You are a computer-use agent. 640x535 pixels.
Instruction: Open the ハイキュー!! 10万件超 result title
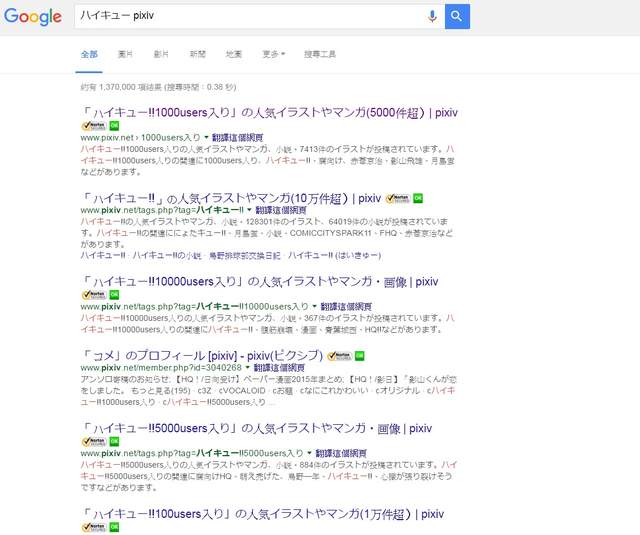(231, 198)
